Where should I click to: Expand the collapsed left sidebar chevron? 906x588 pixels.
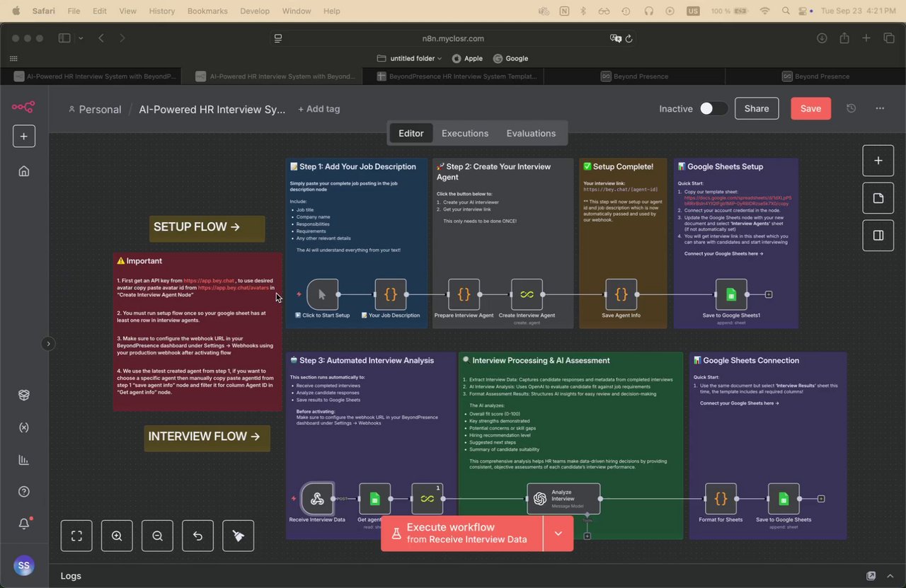tap(48, 344)
